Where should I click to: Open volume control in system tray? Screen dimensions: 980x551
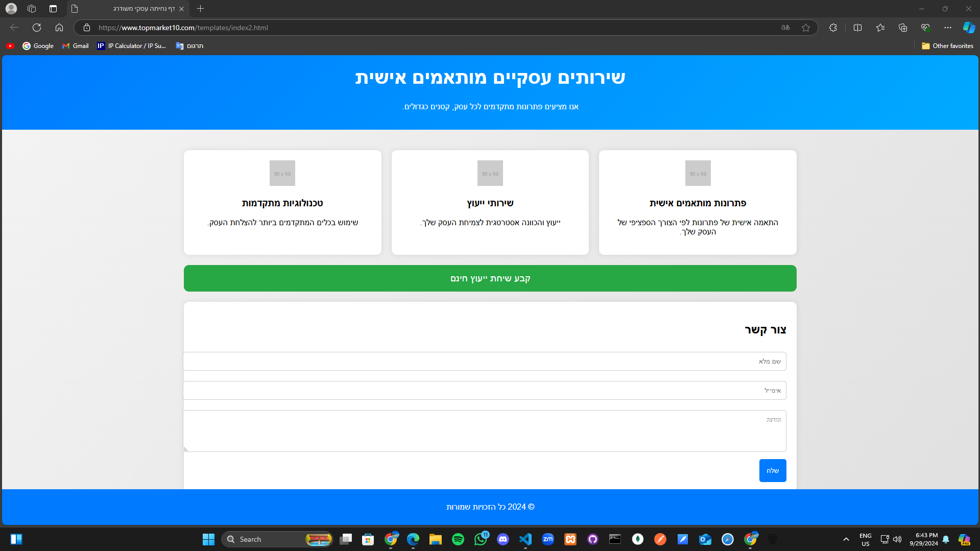[897, 539]
